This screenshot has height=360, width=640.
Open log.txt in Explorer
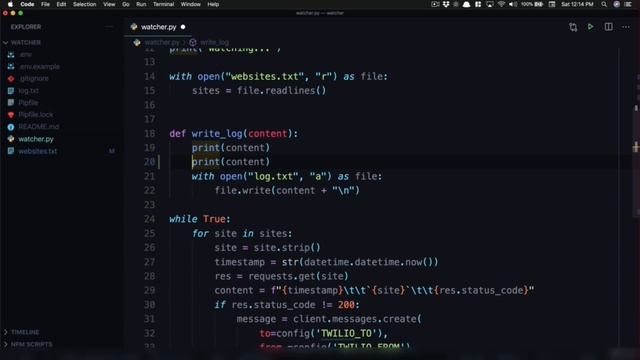coord(29,91)
